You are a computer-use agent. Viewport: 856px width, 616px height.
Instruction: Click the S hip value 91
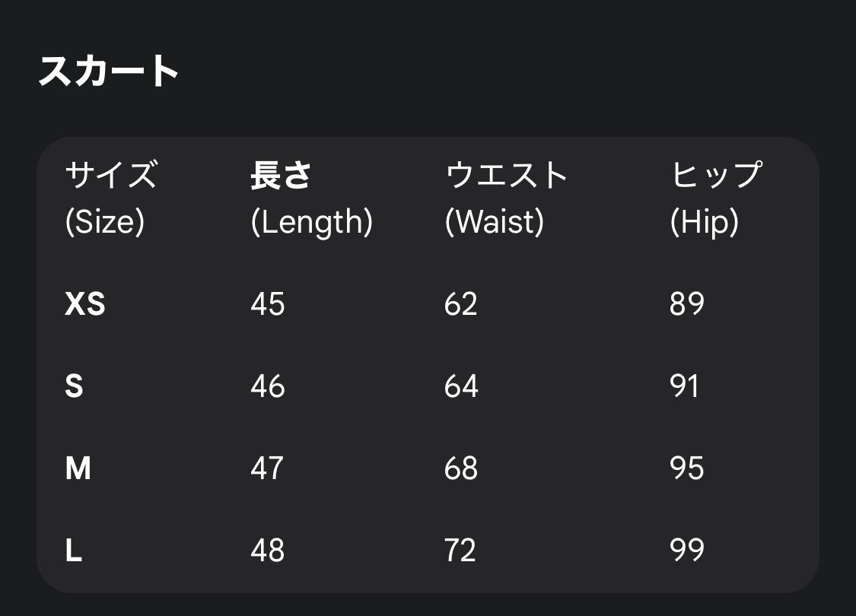pyautogui.click(x=685, y=386)
